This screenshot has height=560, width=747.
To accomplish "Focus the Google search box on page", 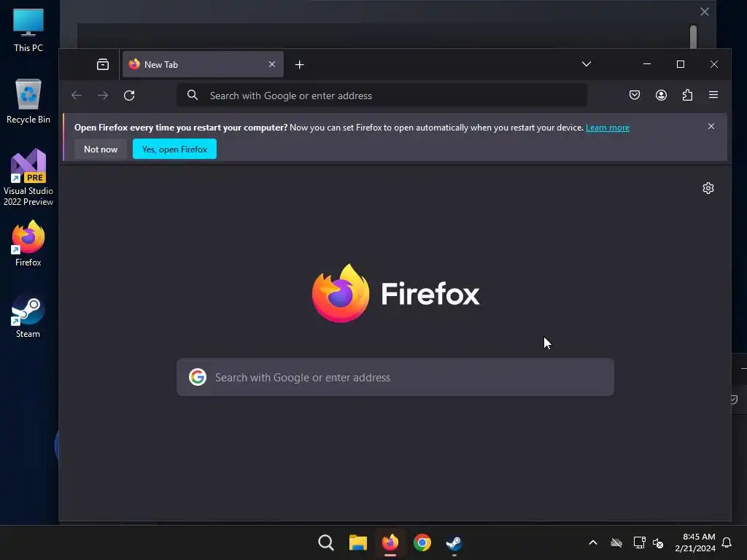I will 395,377.
